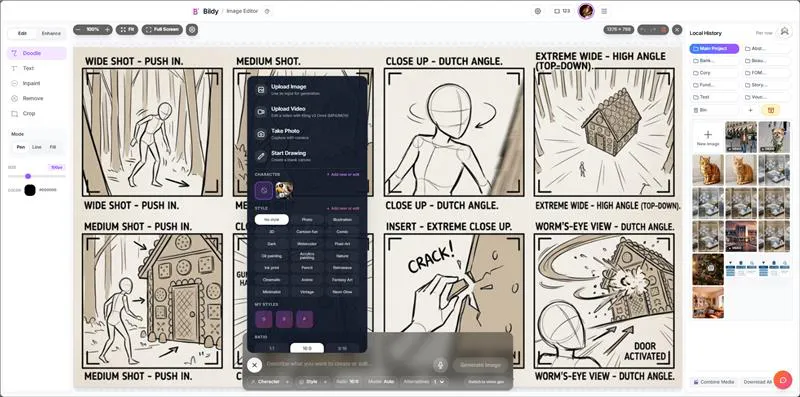This screenshot has height=397, width=800.
Task: Switch to the Edit tab
Action: [22, 33]
